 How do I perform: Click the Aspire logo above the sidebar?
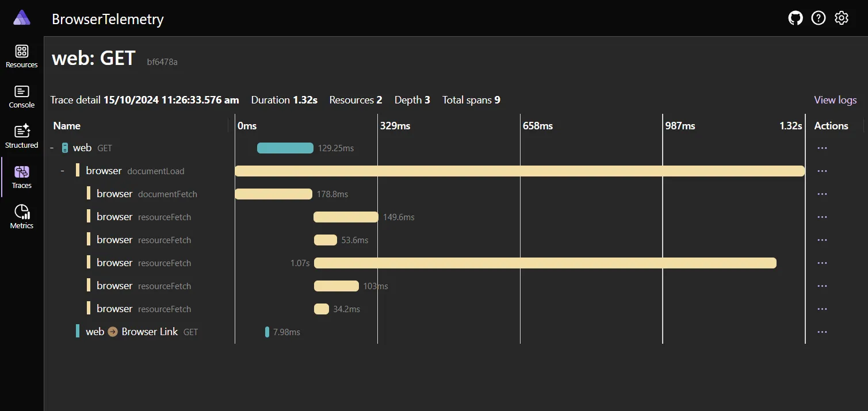tap(21, 17)
